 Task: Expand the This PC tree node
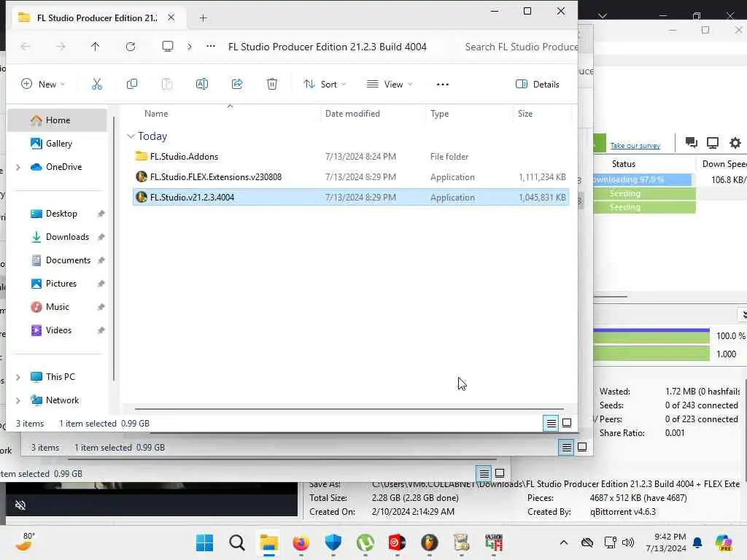pyautogui.click(x=18, y=377)
